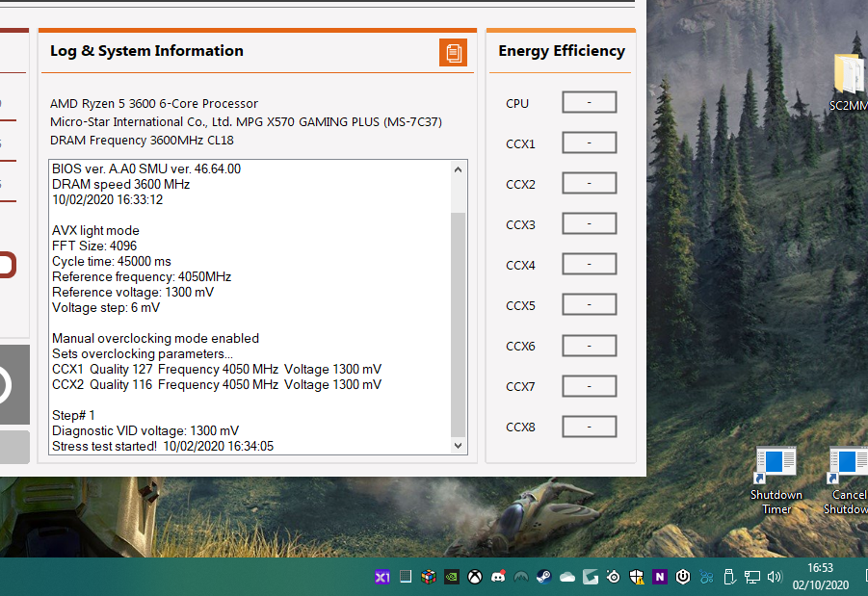The image size is (868, 596).
Task: Click the 'Stress test started!' log line
Action: click(163, 446)
